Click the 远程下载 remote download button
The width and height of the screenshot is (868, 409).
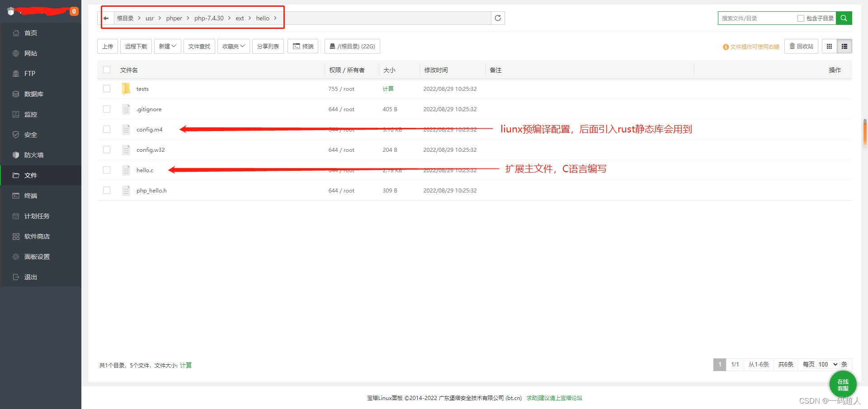pyautogui.click(x=136, y=46)
